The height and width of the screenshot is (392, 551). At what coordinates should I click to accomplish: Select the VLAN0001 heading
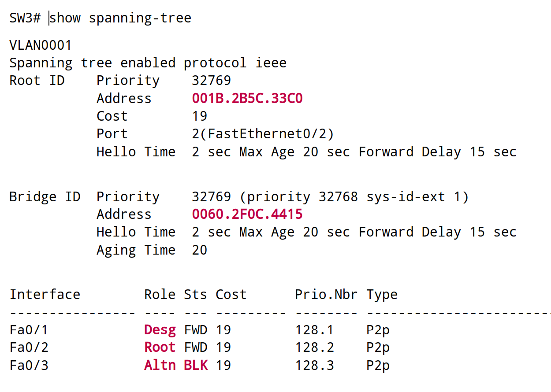click(42, 44)
